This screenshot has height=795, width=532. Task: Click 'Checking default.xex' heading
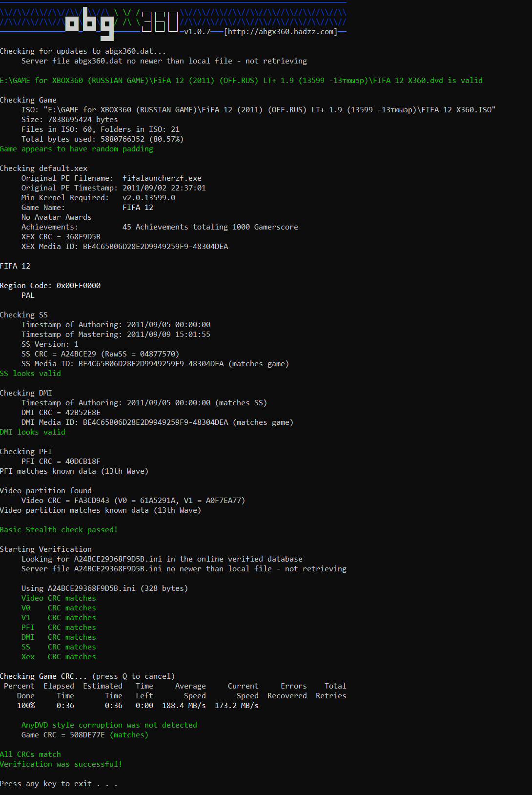(x=44, y=168)
